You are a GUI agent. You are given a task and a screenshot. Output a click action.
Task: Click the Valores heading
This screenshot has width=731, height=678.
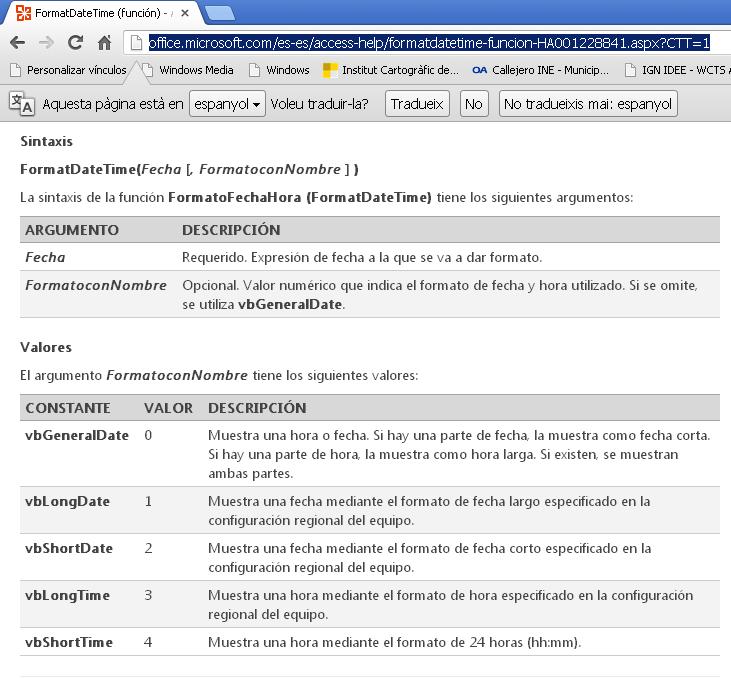(x=46, y=347)
